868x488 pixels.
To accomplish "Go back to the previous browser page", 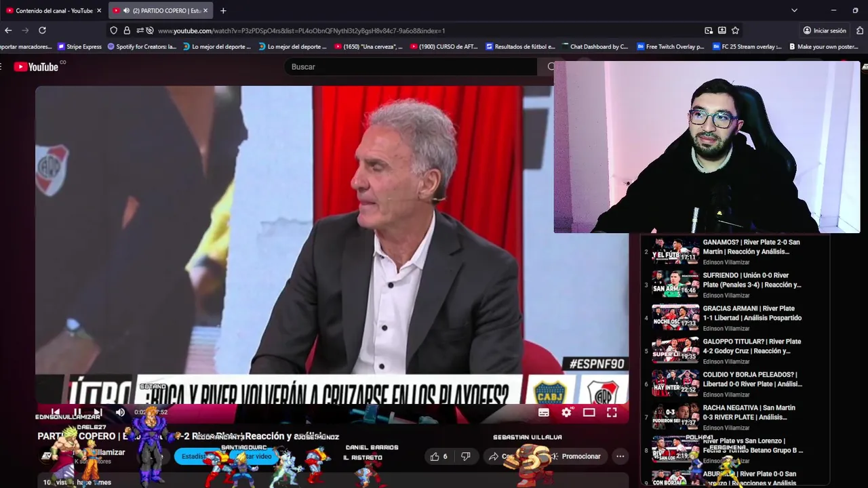I will click(x=8, y=30).
